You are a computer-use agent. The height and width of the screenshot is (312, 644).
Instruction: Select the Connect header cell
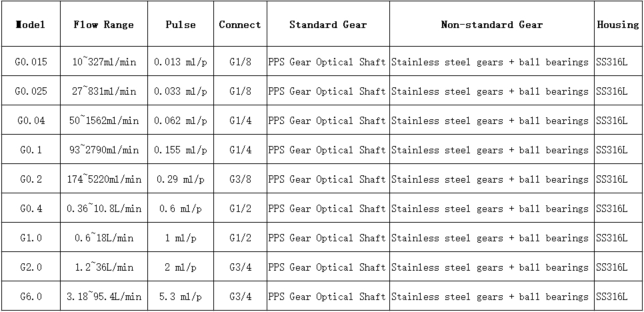click(240, 25)
